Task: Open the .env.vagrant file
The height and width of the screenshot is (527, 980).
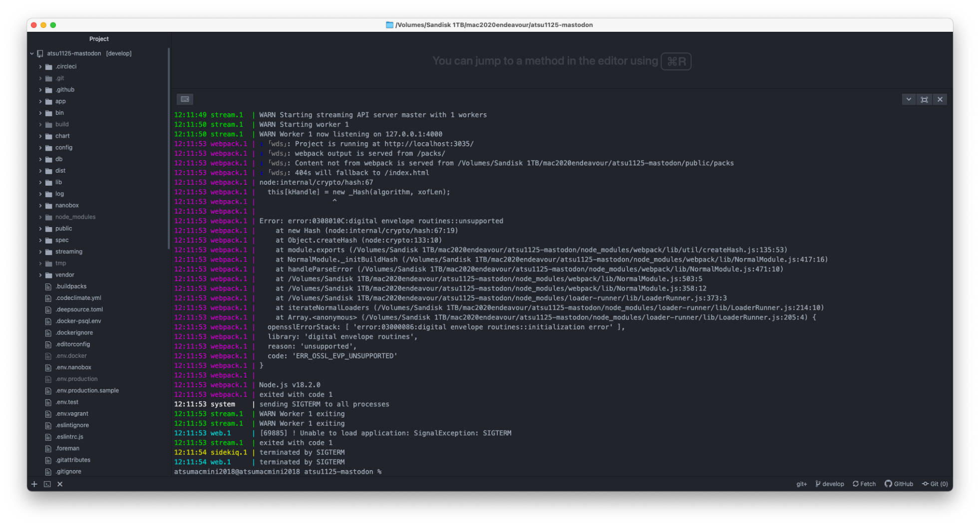Action: [72, 414]
